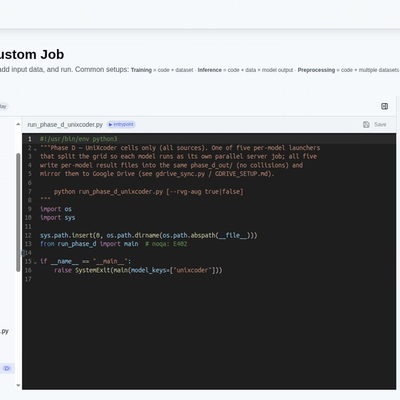Screen dimensions: 400x400
Task: Click the 'Preprocessing' setup label in header
Action: click(x=316, y=70)
